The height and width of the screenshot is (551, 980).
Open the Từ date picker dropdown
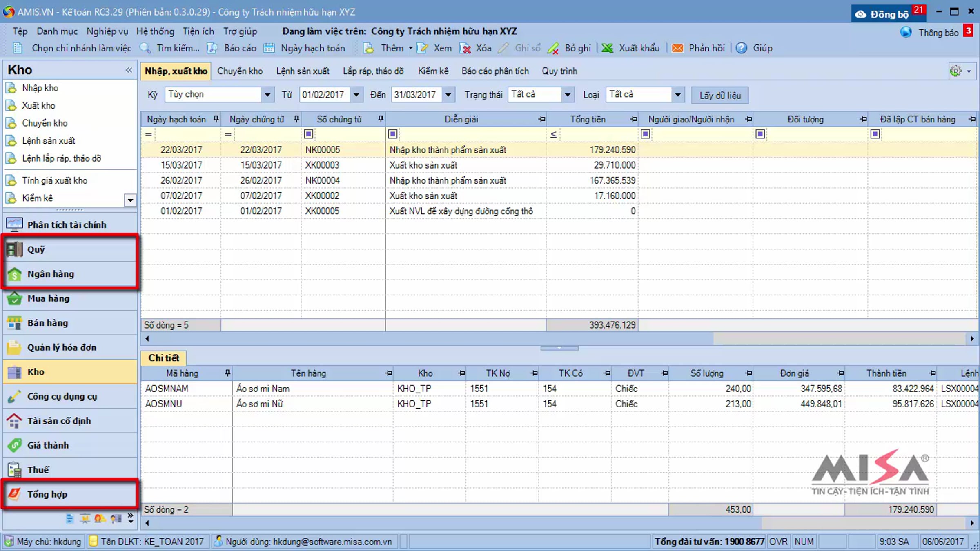tap(356, 95)
